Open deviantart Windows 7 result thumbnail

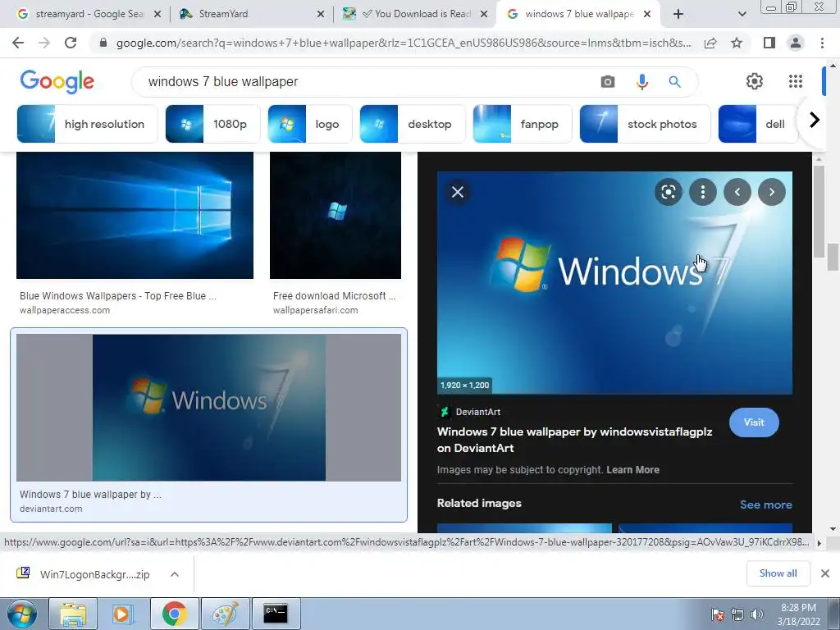(209, 408)
